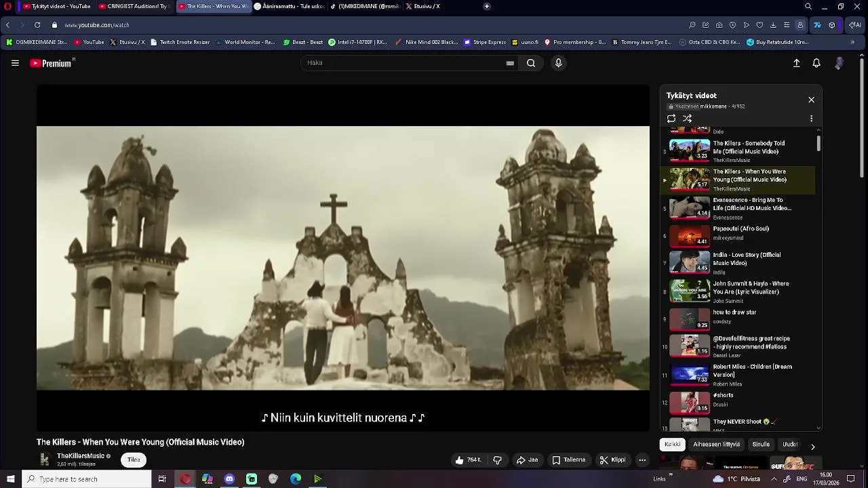Play Papaoutai (Afro Soul) from playlist
Viewport: 868px width, 488px height.
click(x=738, y=236)
